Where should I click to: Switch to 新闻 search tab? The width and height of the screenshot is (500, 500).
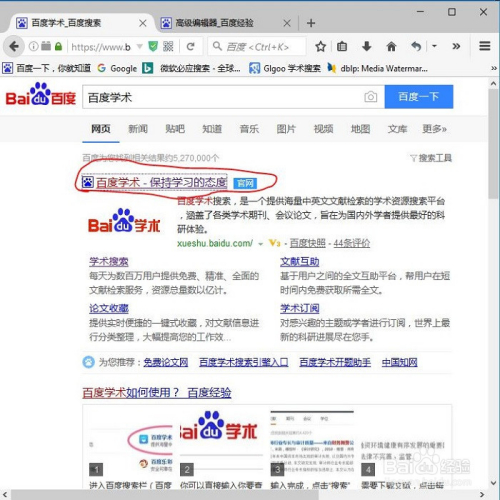(138, 129)
